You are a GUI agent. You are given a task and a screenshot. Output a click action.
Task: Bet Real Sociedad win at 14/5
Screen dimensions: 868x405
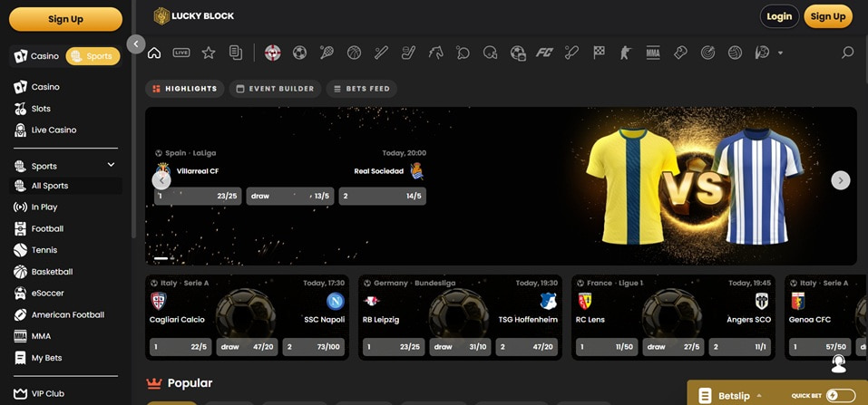383,196
